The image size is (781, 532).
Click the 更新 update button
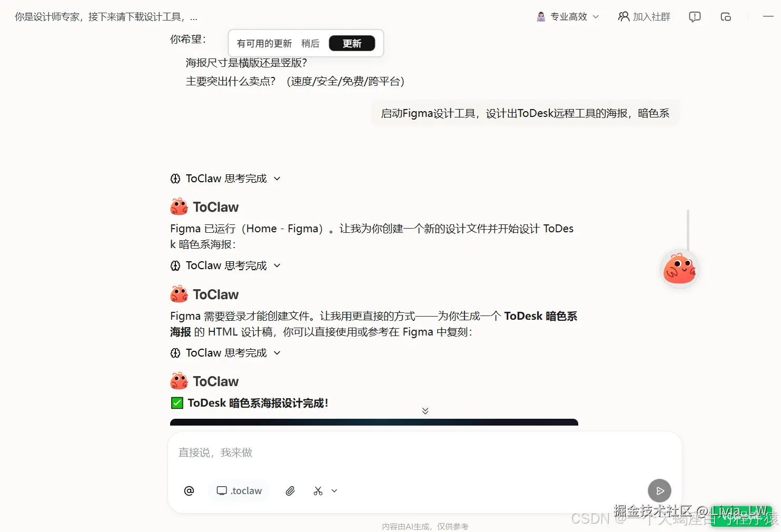(x=352, y=43)
